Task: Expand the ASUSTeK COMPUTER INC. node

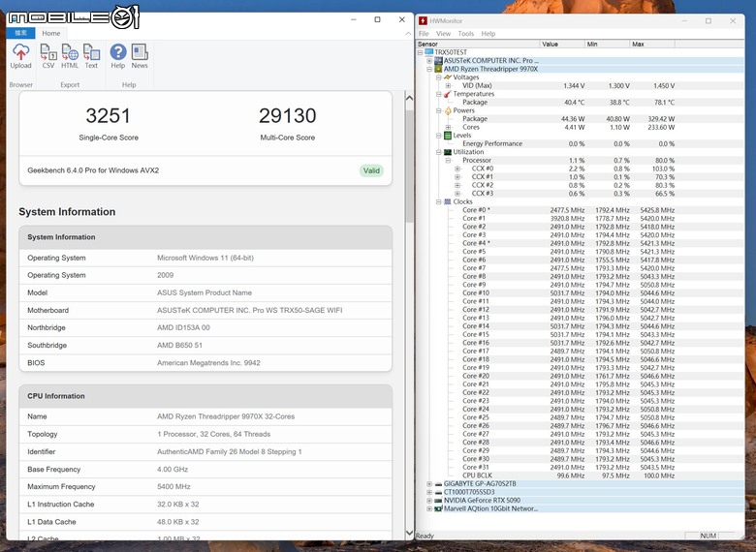Action: [429, 61]
